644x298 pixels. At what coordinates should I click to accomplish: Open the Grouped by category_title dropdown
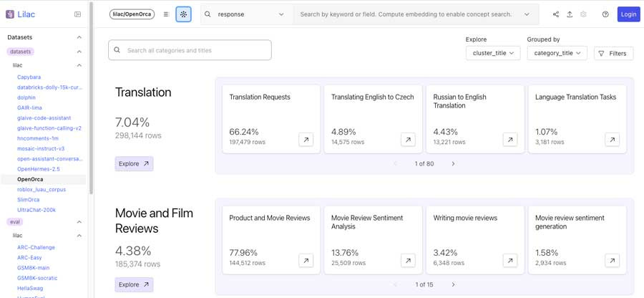tap(557, 53)
